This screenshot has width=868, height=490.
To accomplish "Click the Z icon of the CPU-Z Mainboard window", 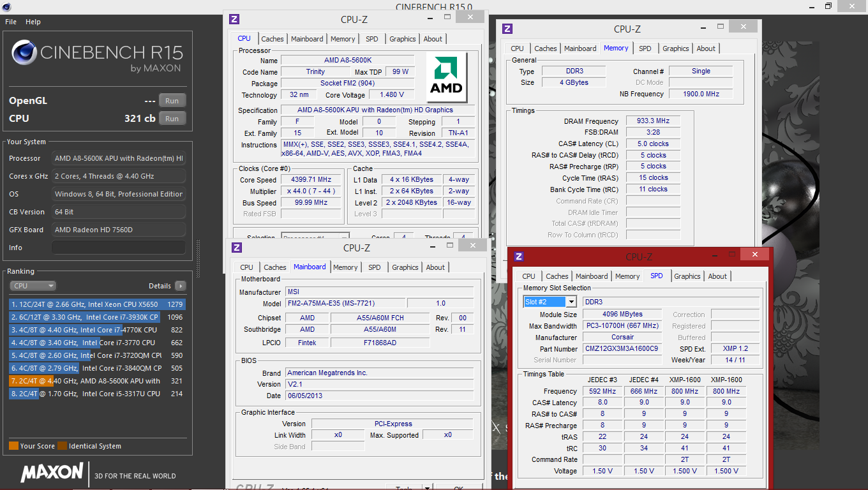I will tap(237, 248).
